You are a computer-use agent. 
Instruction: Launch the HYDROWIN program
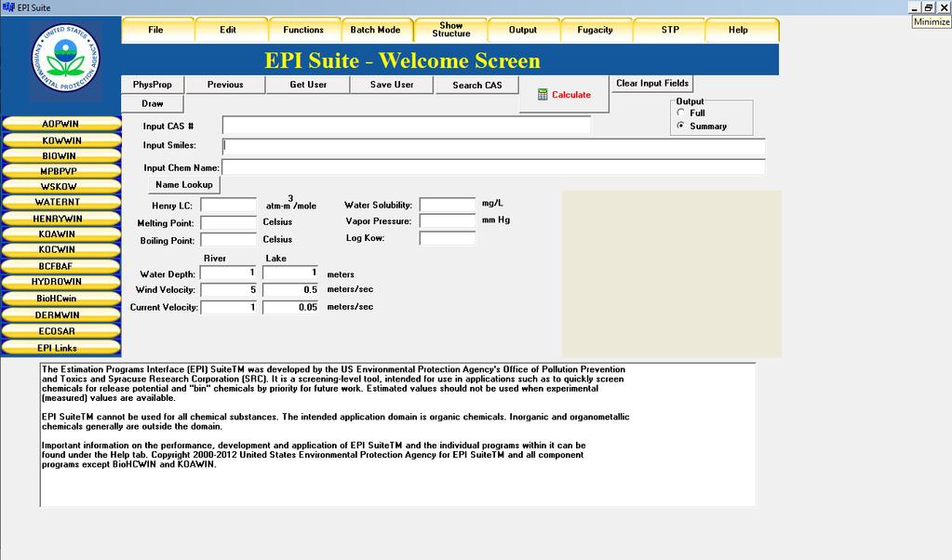[x=60, y=282]
